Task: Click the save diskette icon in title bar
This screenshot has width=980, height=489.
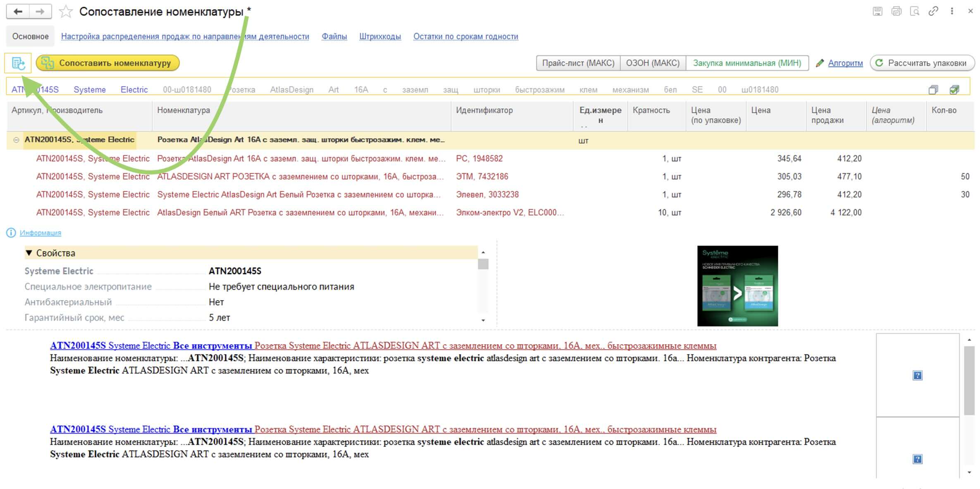Action: click(x=877, y=11)
